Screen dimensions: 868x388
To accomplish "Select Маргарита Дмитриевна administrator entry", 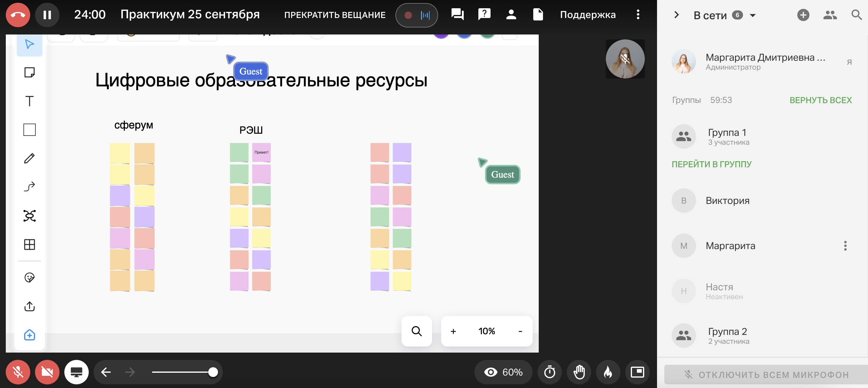I will point(762,62).
